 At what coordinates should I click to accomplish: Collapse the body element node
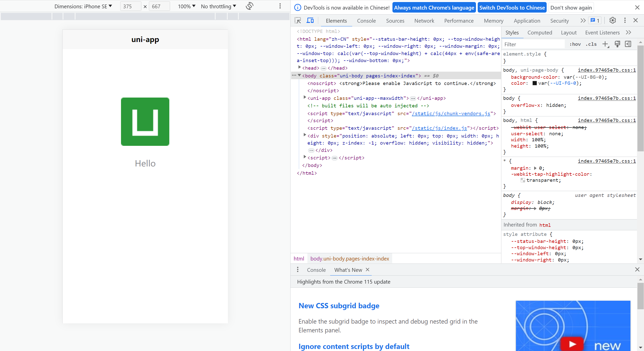pyautogui.click(x=299, y=75)
